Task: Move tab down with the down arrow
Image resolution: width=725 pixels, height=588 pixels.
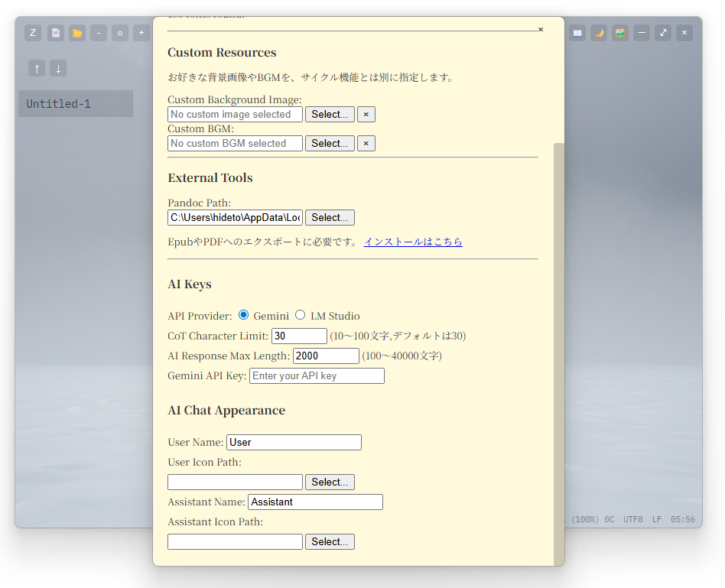Action: [x=58, y=68]
